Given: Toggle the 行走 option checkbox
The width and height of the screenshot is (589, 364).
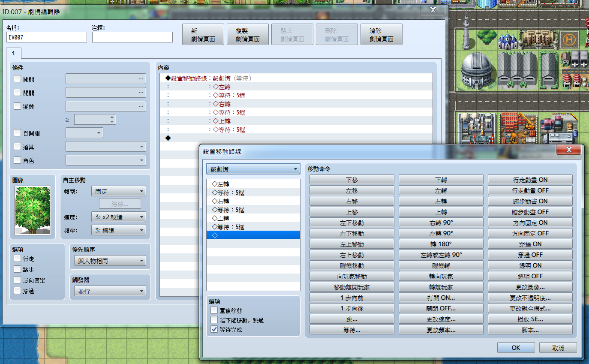Looking at the screenshot, I should coord(18,259).
